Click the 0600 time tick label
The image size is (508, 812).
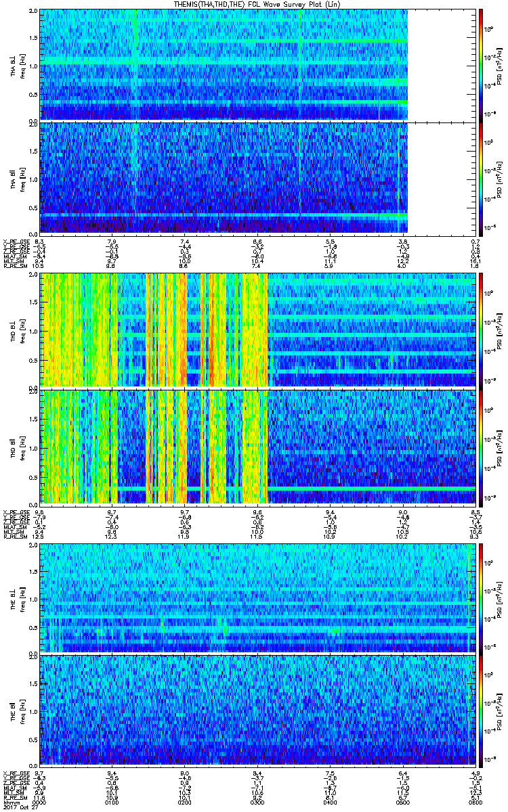[x=475, y=803]
